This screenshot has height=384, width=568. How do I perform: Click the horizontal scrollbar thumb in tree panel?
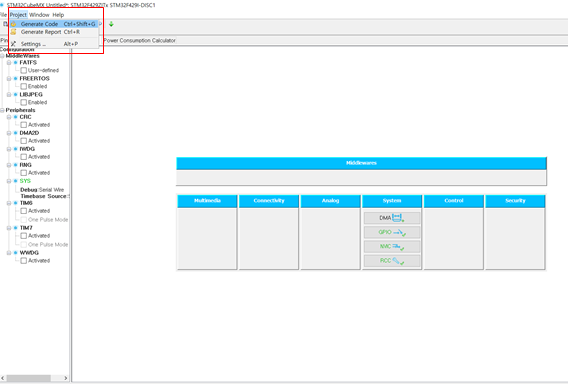(29, 378)
